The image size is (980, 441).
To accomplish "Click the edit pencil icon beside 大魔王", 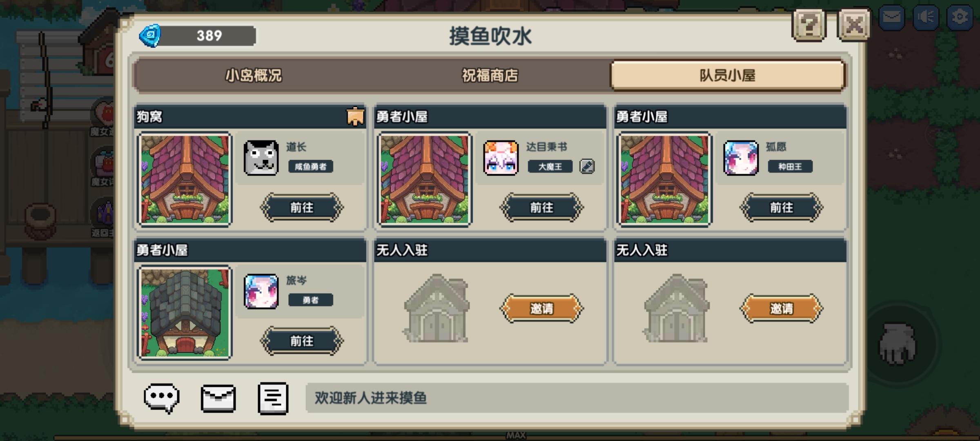I will (x=587, y=167).
